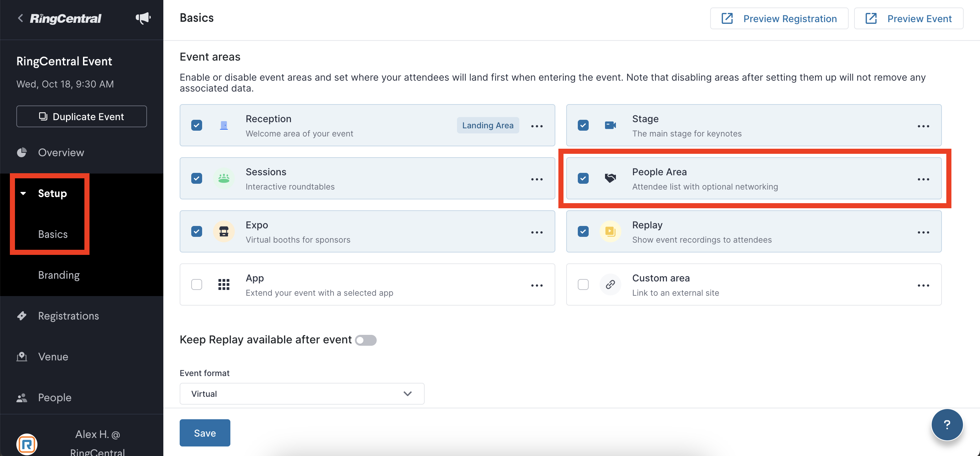Open the App more options menu
Screen dimensions: 980x456
coord(537,285)
